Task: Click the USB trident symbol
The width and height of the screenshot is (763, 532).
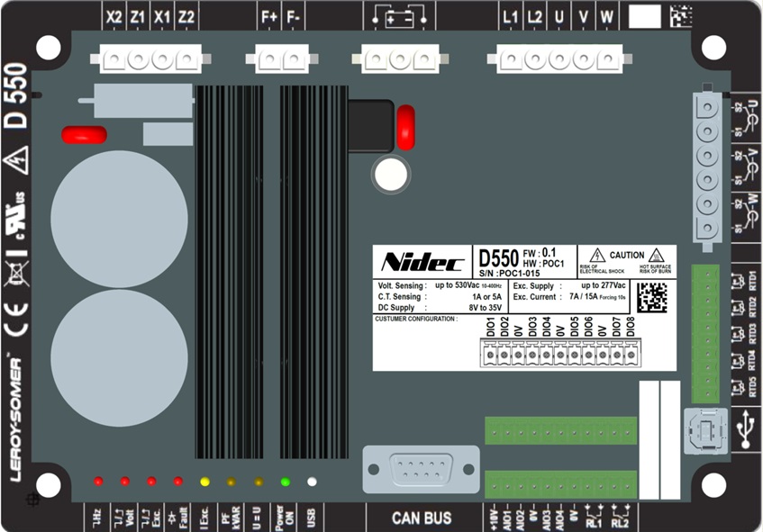Action: click(x=745, y=428)
